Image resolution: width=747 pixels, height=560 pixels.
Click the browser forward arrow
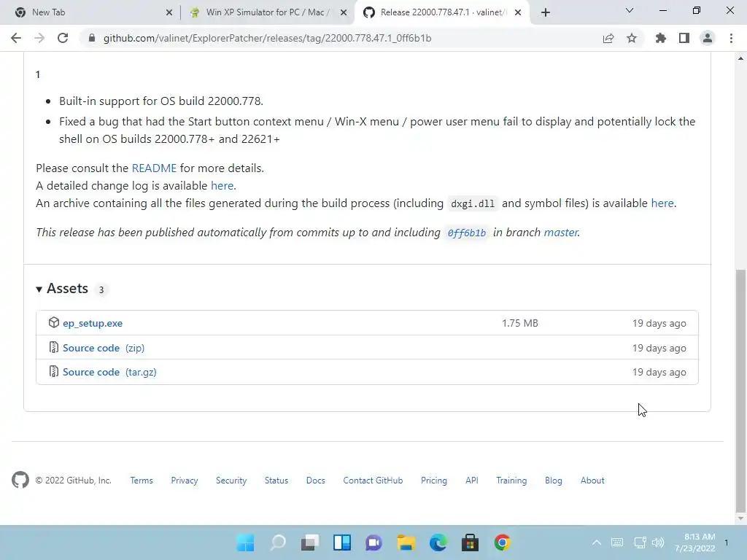tap(39, 38)
